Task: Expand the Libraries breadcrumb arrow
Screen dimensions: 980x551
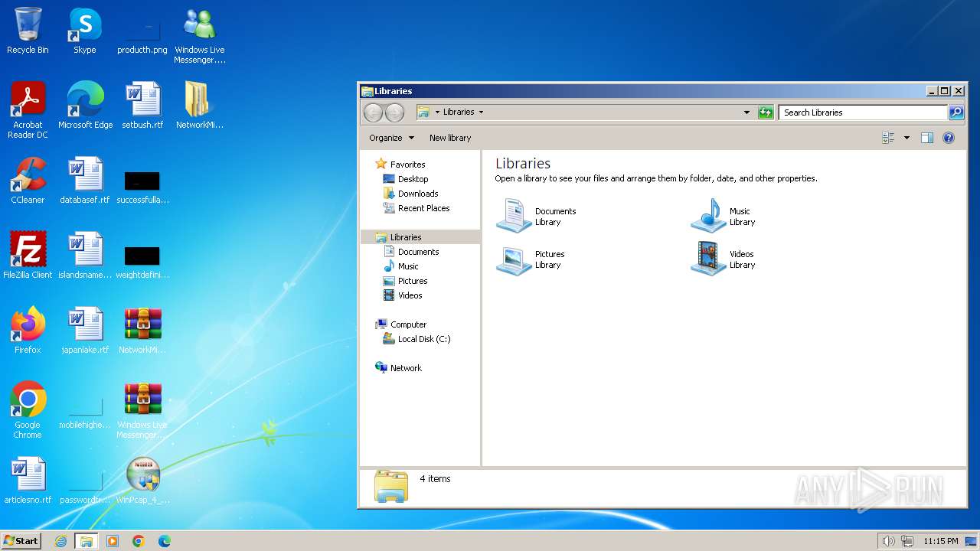Action: (x=481, y=112)
